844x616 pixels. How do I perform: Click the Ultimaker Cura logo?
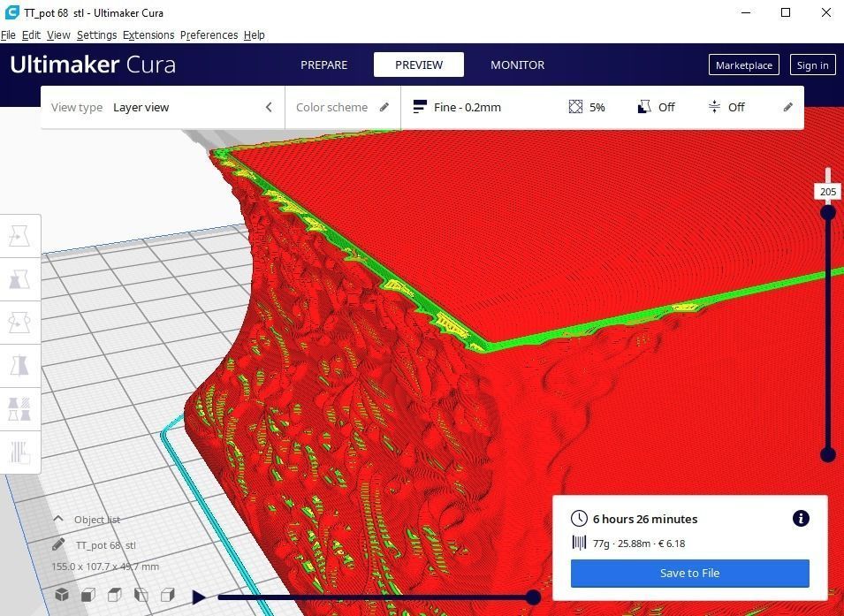click(93, 65)
